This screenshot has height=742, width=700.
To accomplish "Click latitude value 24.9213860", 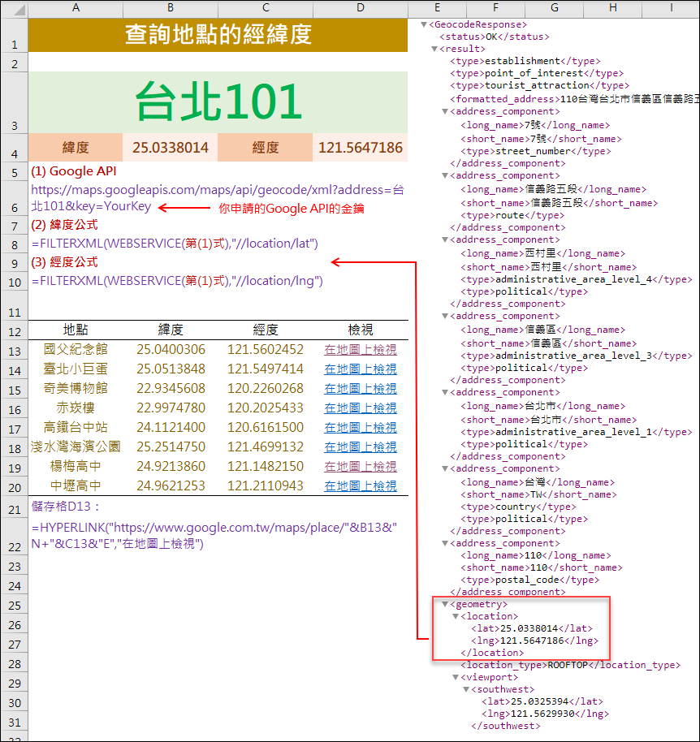I will point(171,466).
